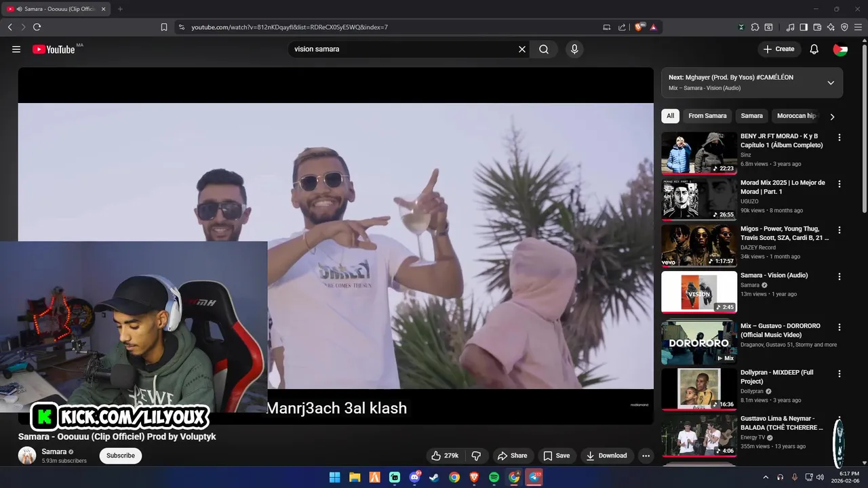Screen dimensions: 868x488
Task: Select the From Samara chip
Action: coord(707,116)
